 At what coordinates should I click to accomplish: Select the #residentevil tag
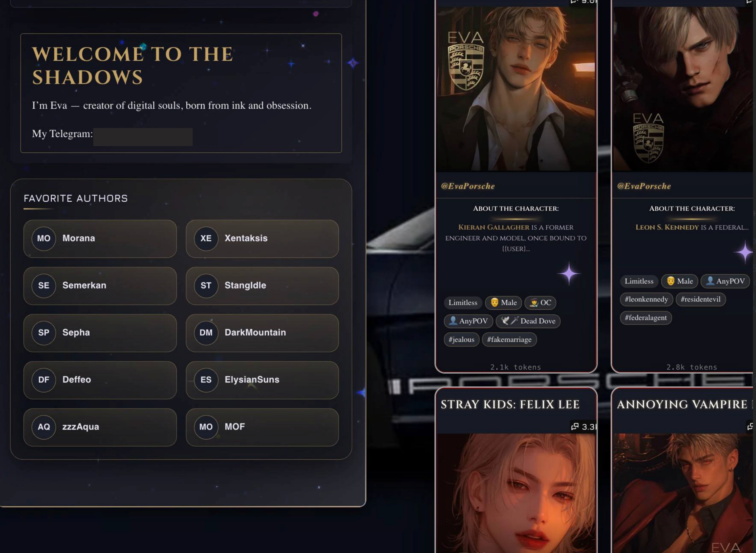point(700,299)
